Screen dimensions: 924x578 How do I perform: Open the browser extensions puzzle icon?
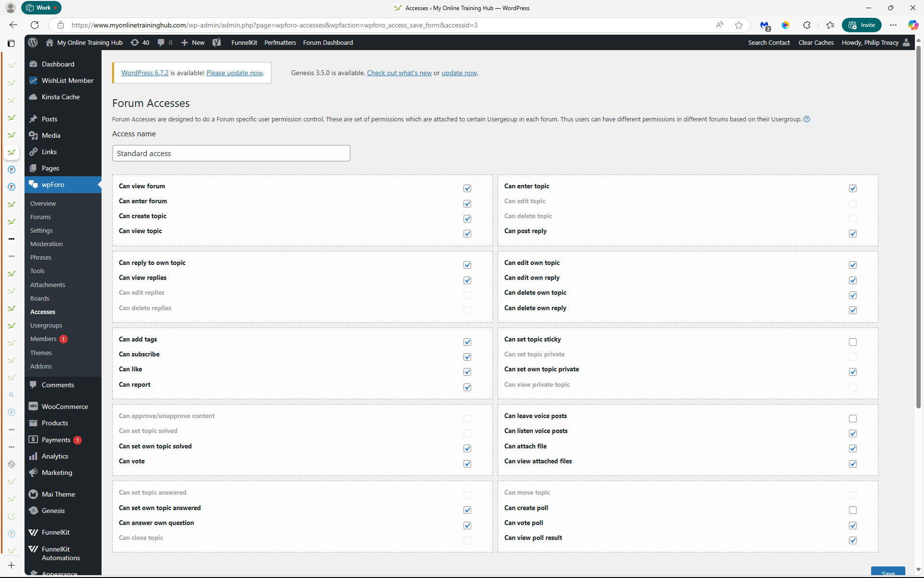(807, 25)
